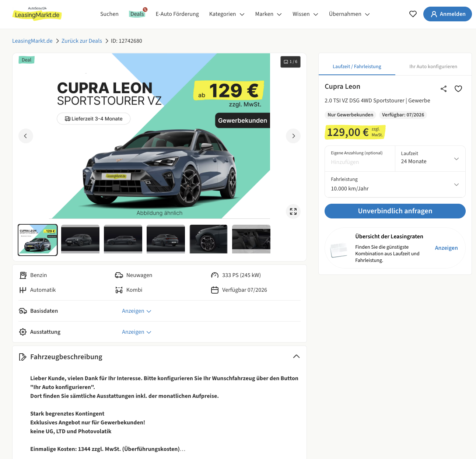The image size is (476, 459).
Task: Save Cupra Leon to favorites
Action: (x=458, y=89)
